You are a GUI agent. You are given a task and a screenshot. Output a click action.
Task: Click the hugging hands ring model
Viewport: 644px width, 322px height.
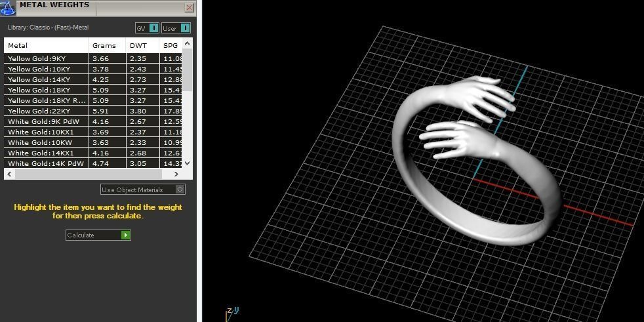pos(476,161)
